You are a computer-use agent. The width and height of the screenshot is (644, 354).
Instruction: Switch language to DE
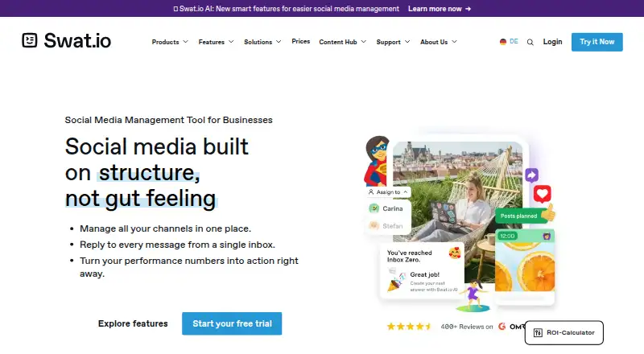point(514,42)
